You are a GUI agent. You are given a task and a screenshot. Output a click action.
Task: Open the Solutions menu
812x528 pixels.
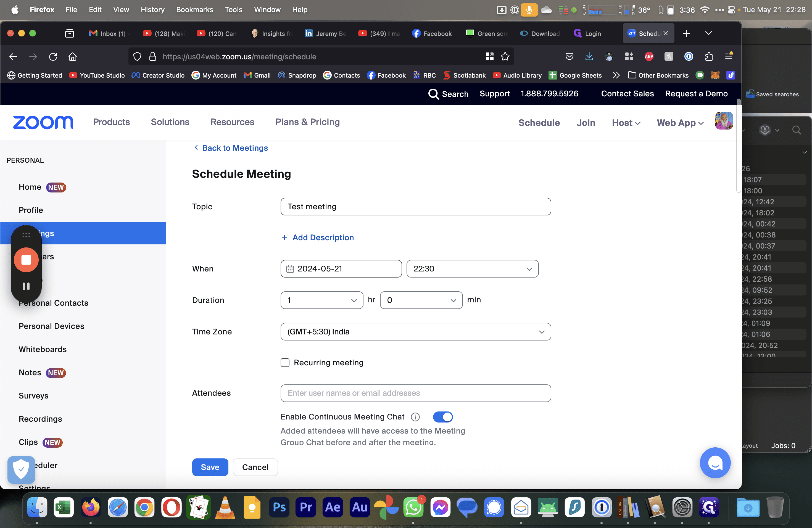click(x=170, y=122)
